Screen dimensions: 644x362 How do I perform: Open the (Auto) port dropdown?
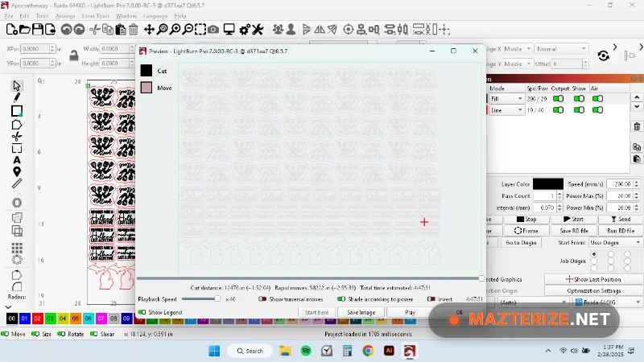533,302
